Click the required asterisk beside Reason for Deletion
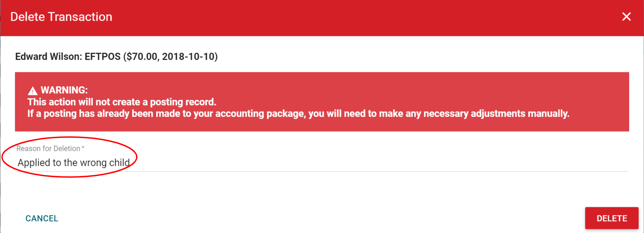The image size is (644, 233). pos(83,148)
